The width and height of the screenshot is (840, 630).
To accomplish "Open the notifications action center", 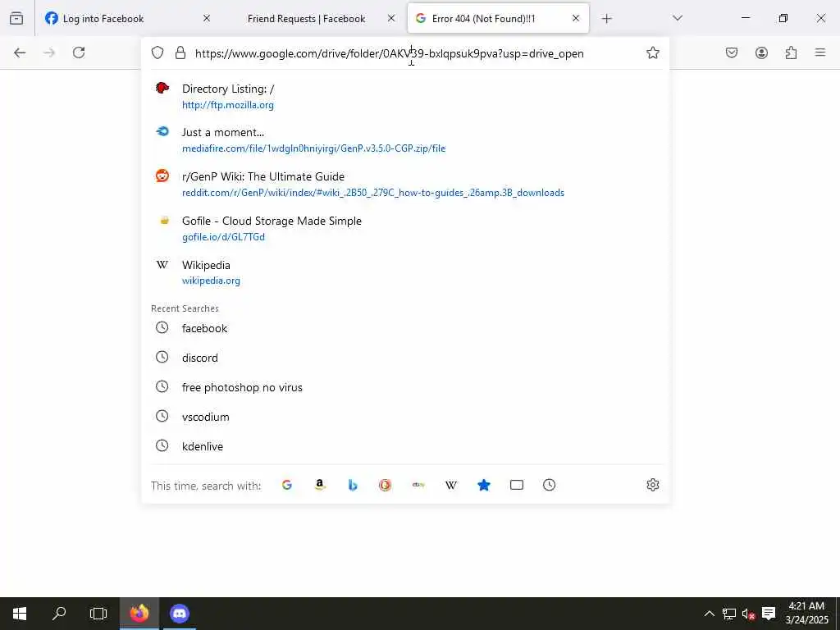I will [769, 614].
